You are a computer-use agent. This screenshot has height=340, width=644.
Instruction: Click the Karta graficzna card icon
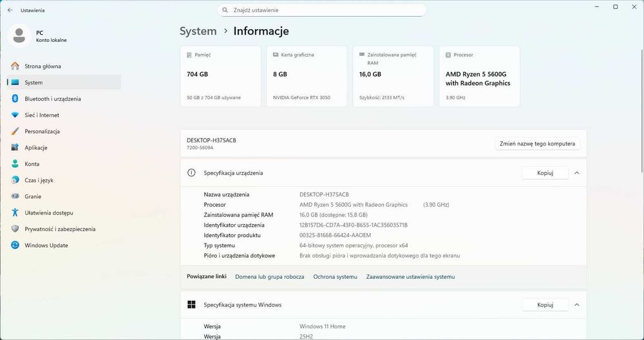pyautogui.click(x=276, y=55)
